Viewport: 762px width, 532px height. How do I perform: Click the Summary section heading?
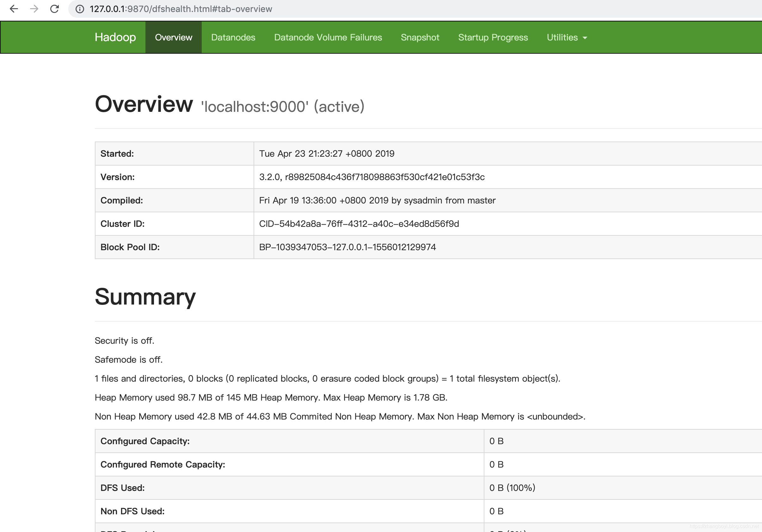pos(145,297)
